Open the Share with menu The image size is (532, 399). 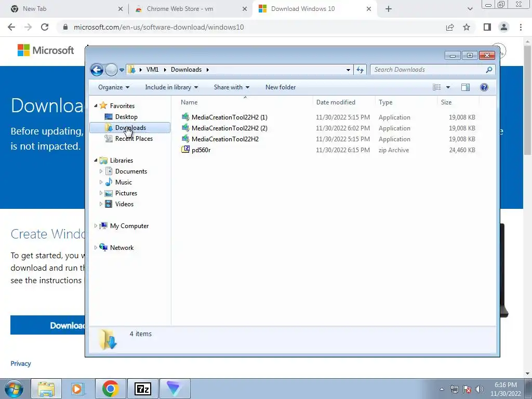(231, 87)
